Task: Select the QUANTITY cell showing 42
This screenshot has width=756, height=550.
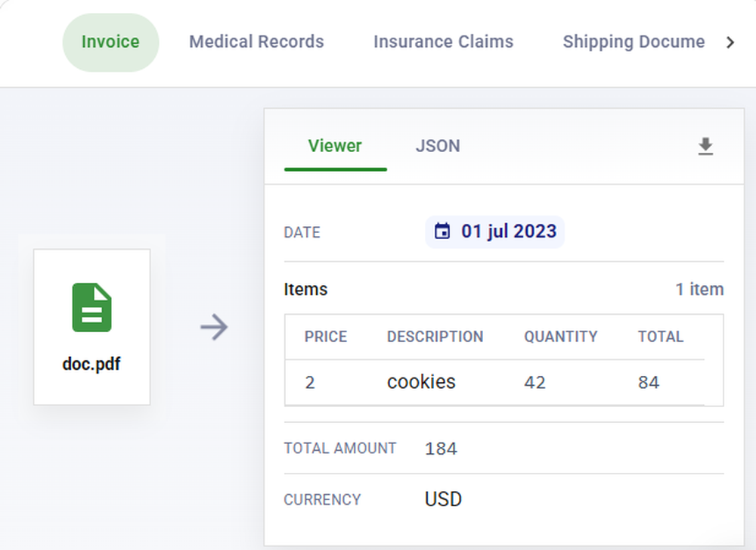Action: (x=535, y=382)
